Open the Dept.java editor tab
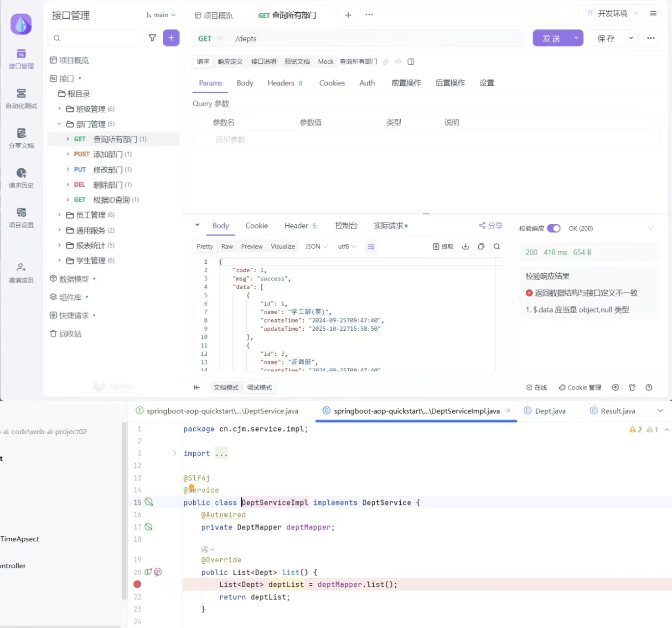672x628 pixels. (550, 411)
